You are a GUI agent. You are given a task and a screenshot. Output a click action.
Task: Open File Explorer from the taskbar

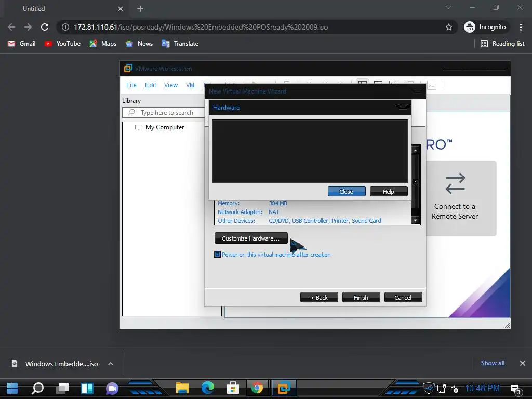click(x=182, y=388)
